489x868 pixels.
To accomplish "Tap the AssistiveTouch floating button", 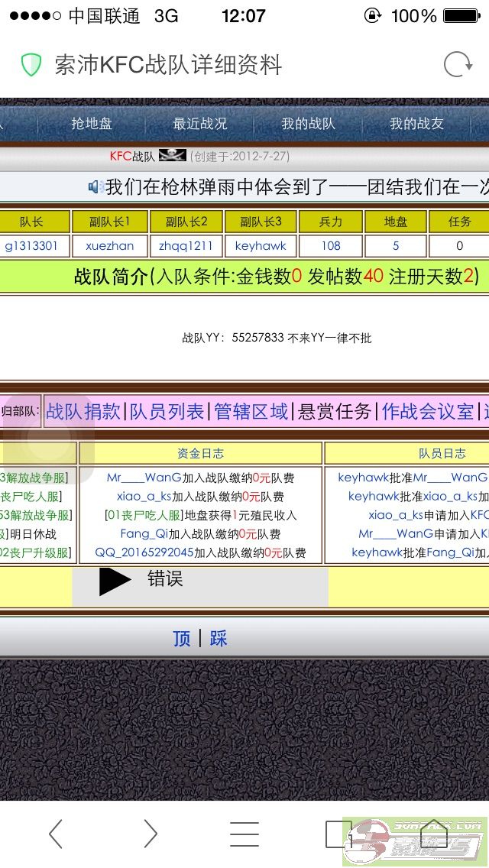I will [x=48, y=439].
